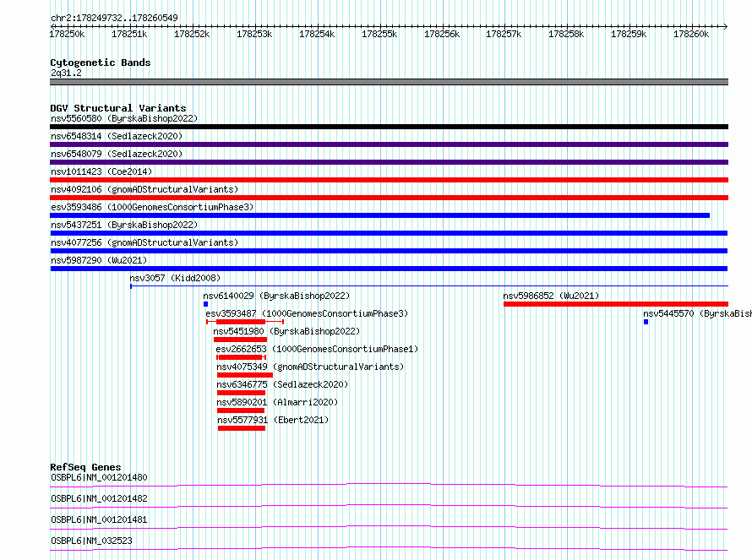752x560 pixels.
Task: Open nsv5577931 (Ebert2021) label
Action: point(274,420)
